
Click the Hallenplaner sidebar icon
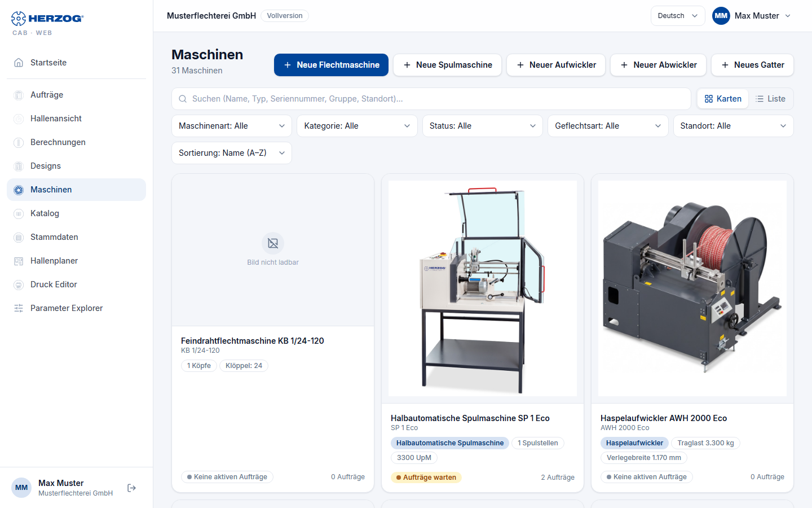click(19, 261)
